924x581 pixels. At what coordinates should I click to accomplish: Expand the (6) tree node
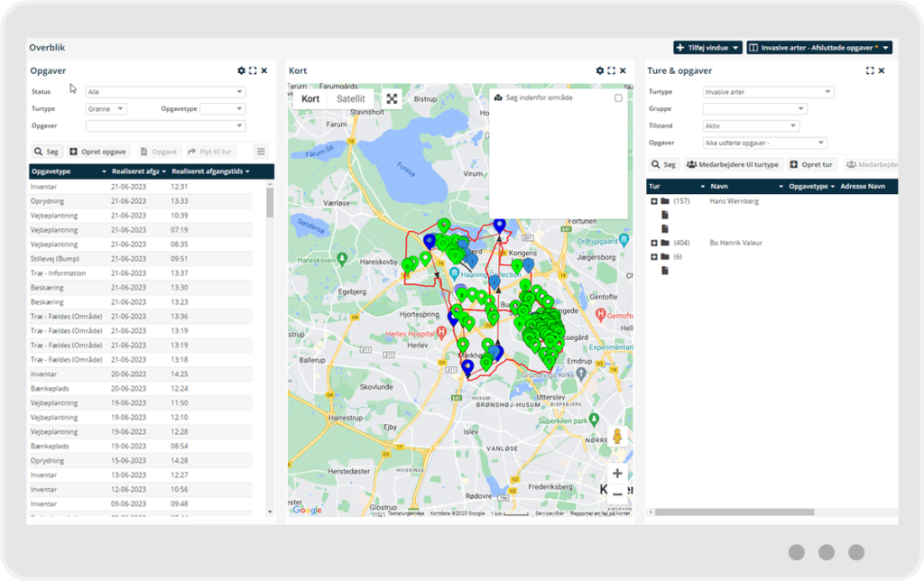click(654, 257)
